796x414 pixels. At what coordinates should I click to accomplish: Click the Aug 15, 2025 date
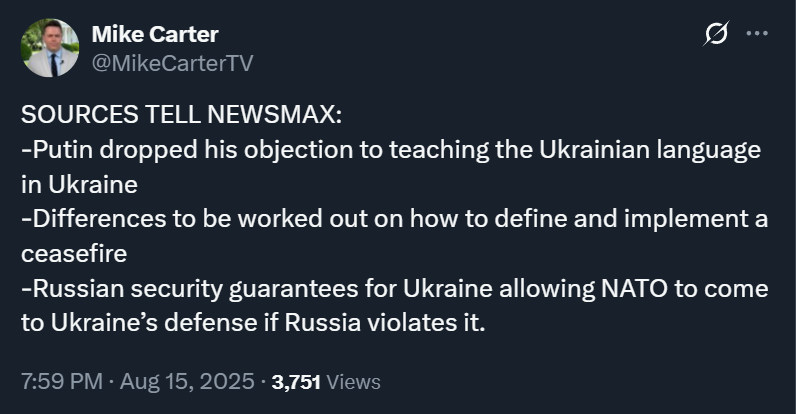point(187,382)
